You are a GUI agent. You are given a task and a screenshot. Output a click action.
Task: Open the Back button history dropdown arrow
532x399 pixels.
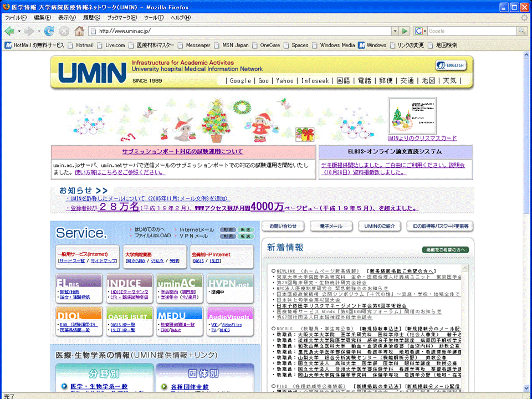coord(19,31)
